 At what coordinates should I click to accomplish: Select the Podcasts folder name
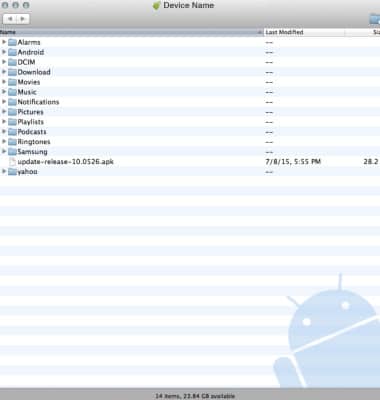pyautogui.click(x=32, y=132)
